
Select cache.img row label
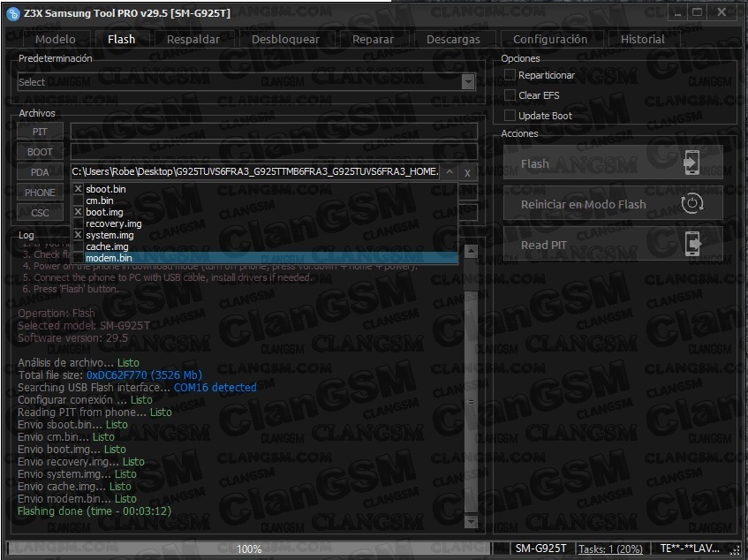pyautogui.click(x=107, y=246)
